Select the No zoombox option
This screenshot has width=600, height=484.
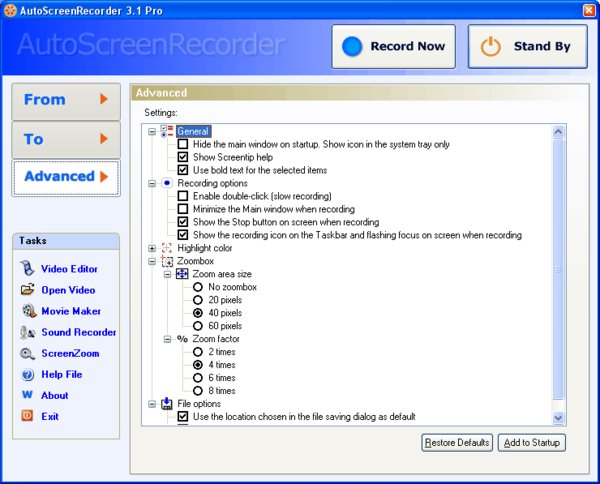coord(198,287)
